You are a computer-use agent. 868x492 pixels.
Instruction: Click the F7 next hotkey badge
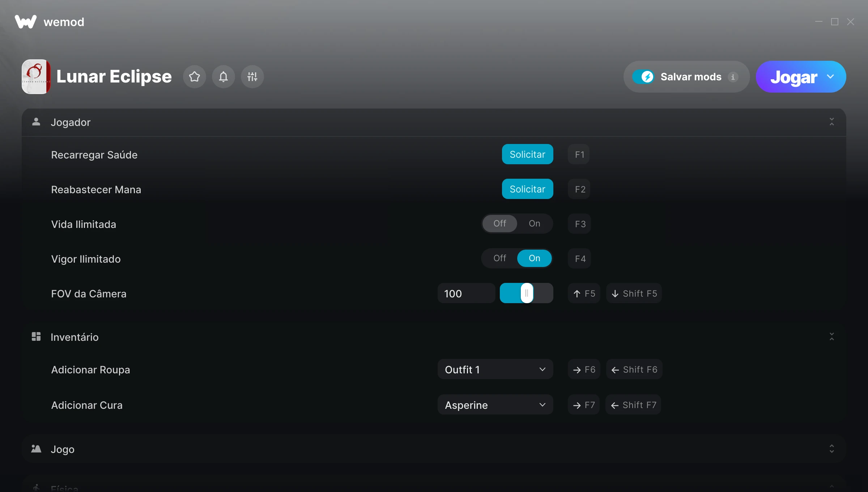tap(584, 405)
